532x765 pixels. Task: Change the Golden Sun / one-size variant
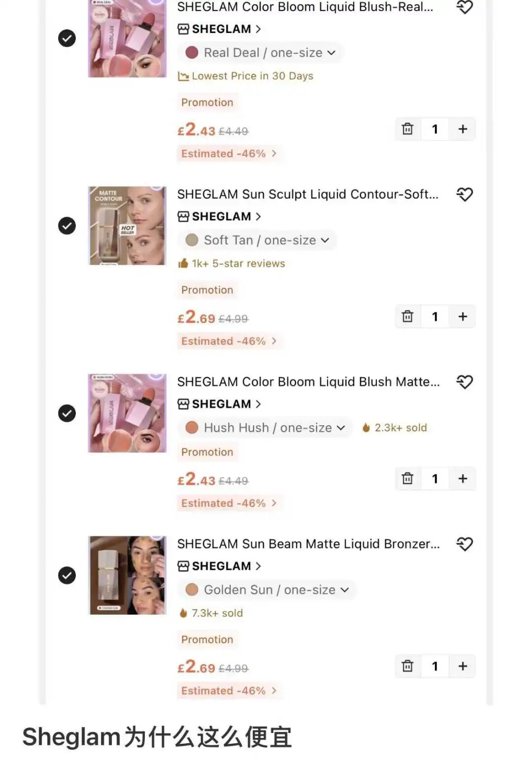267,590
